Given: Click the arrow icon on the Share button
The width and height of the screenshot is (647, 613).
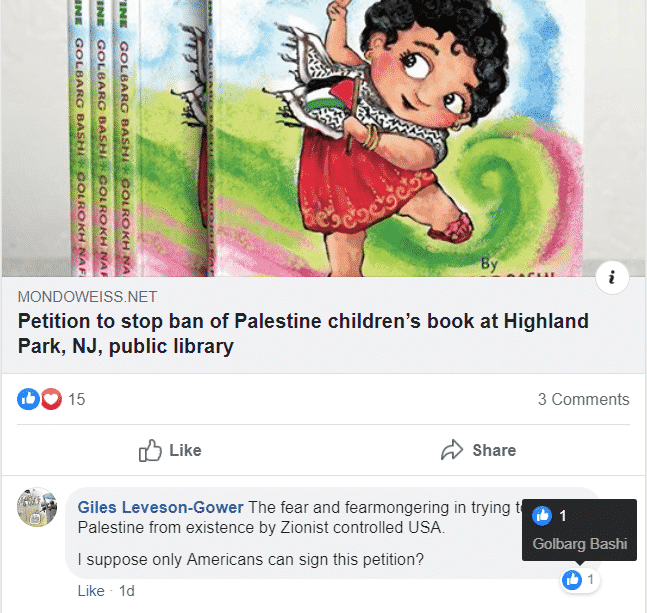Looking at the screenshot, I should click(x=452, y=450).
